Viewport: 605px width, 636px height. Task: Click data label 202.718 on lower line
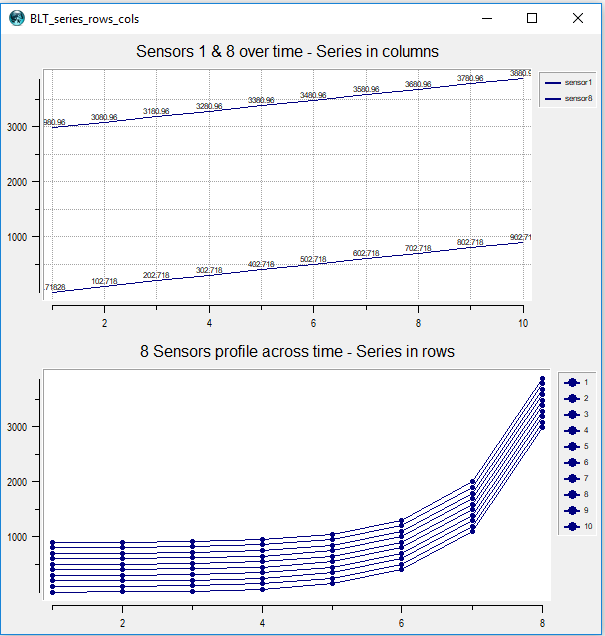[156, 275]
